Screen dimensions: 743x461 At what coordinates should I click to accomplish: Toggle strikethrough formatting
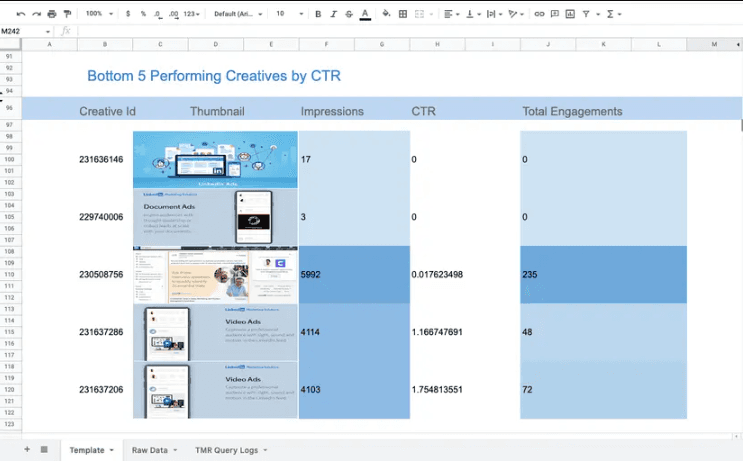click(x=349, y=14)
